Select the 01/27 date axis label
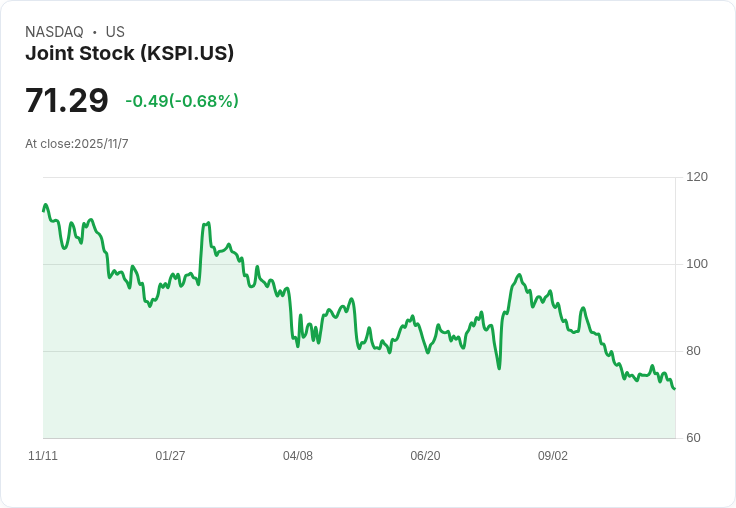Viewport: 736px width, 508px height. [x=170, y=456]
